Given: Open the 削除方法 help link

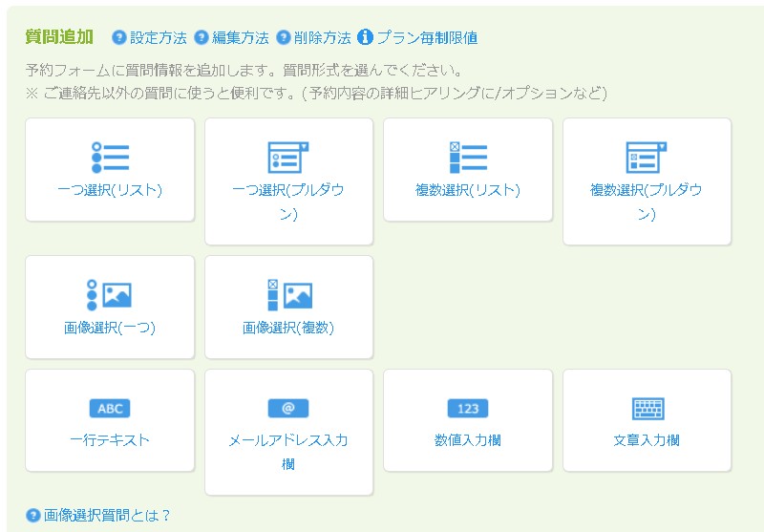Looking at the screenshot, I should [323, 38].
